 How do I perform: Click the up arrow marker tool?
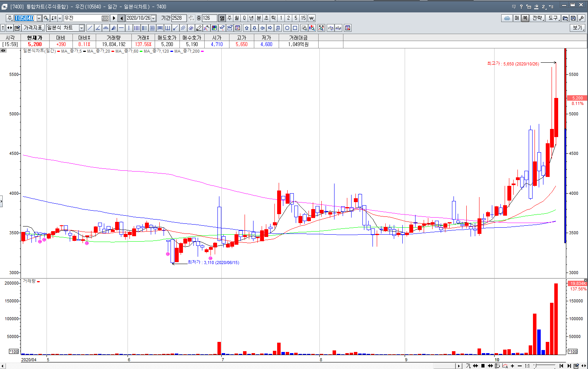247,28
